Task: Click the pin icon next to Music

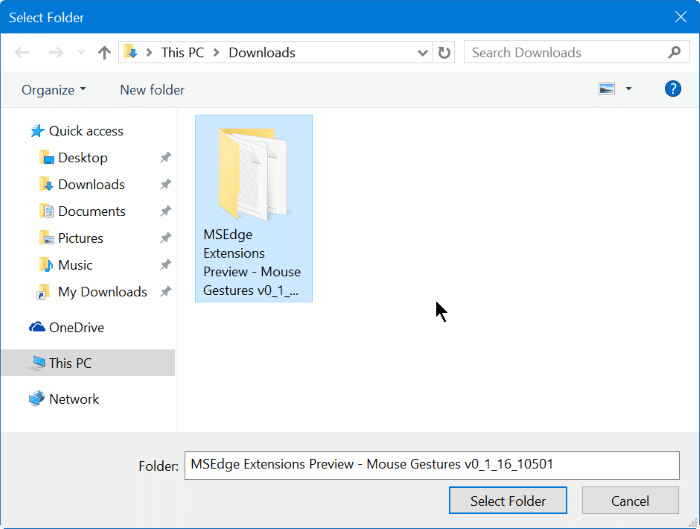Action: pyautogui.click(x=166, y=265)
